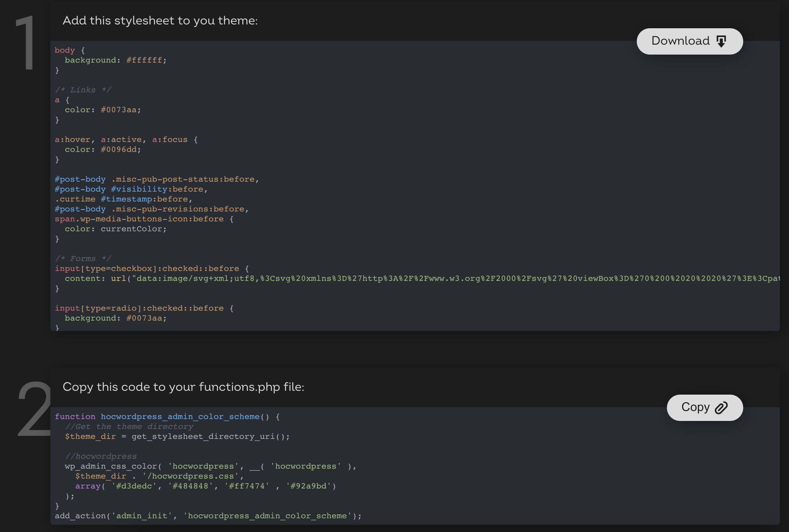The height and width of the screenshot is (532, 789).
Task: Click the '/* Forms */' comment line
Action: click(83, 259)
